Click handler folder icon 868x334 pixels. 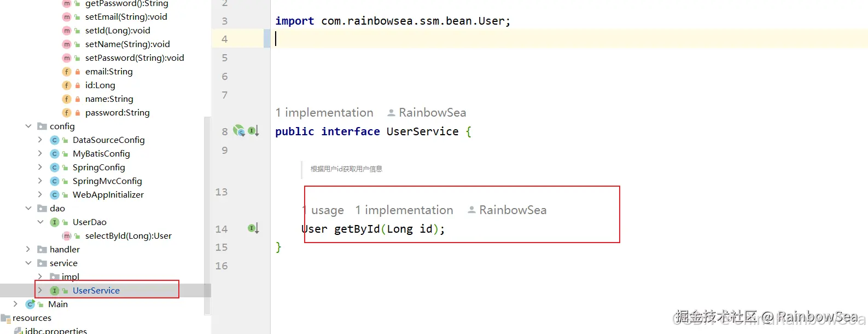tap(42, 250)
